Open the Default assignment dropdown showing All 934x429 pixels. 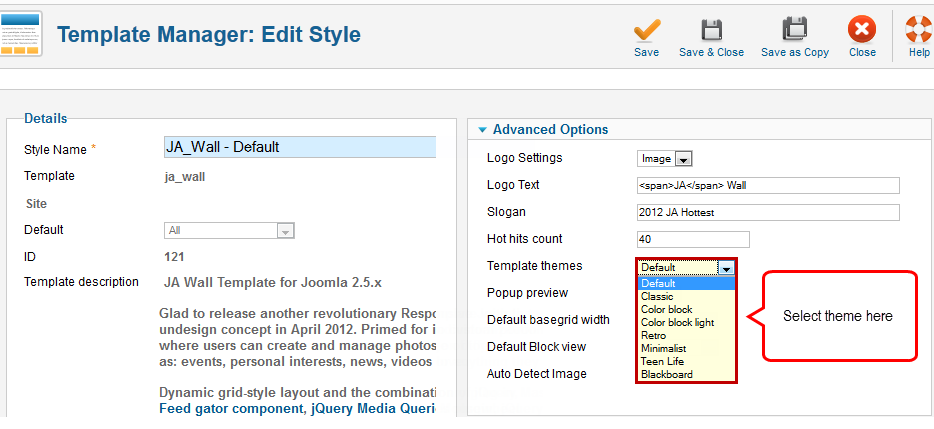point(229,231)
